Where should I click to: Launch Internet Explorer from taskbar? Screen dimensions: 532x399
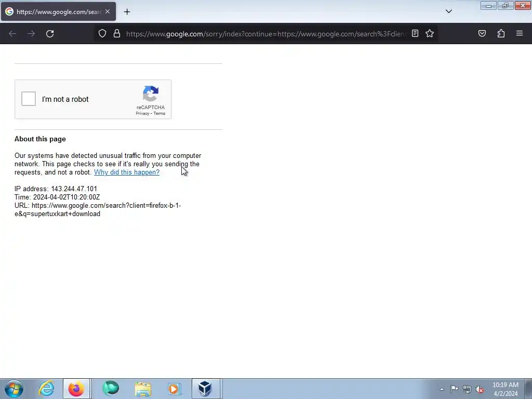tap(46, 389)
